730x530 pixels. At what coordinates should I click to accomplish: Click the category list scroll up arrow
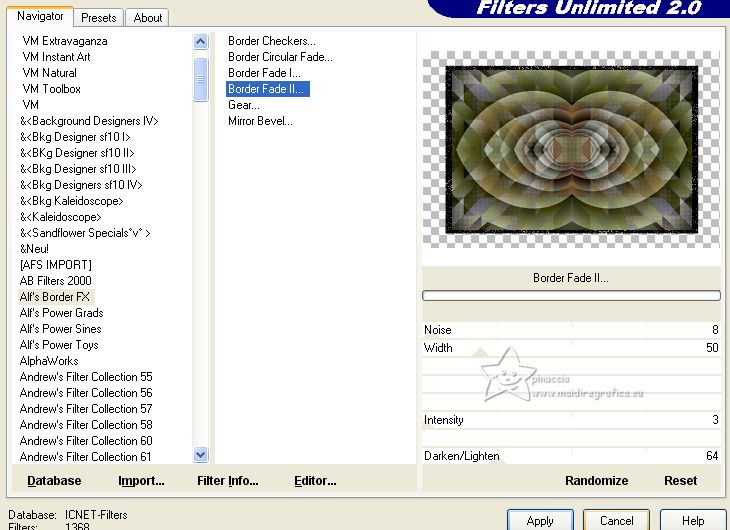tap(200, 42)
